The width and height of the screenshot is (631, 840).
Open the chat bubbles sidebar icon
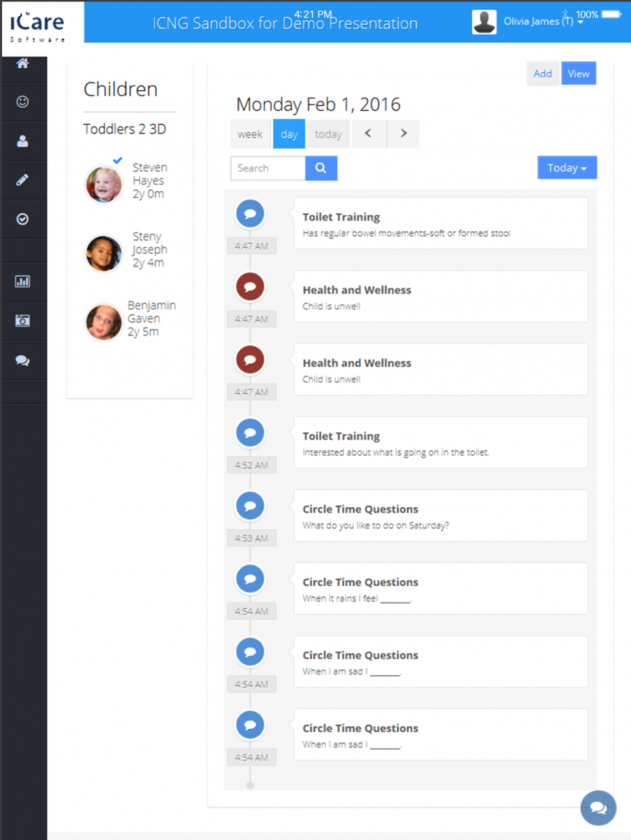pyautogui.click(x=23, y=360)
